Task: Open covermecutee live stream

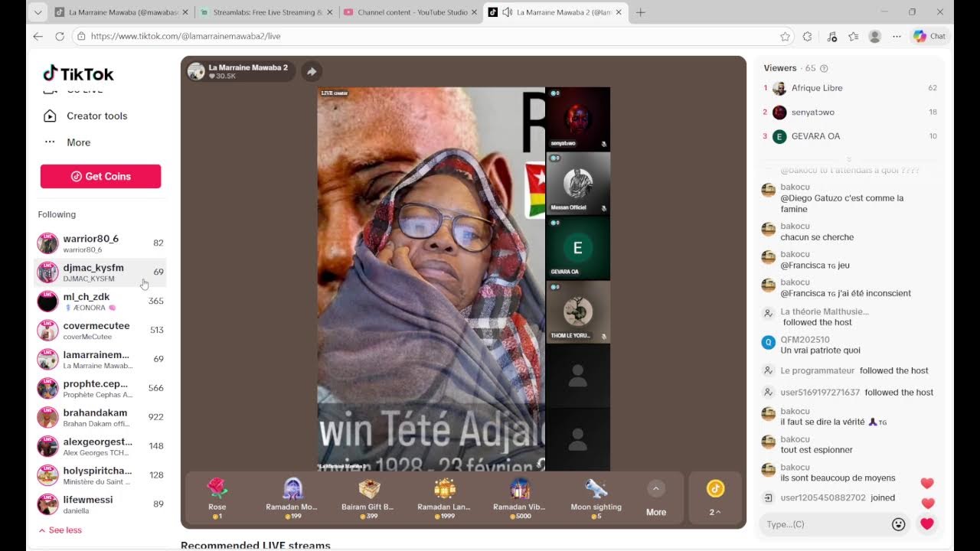Action: [100, 331]
